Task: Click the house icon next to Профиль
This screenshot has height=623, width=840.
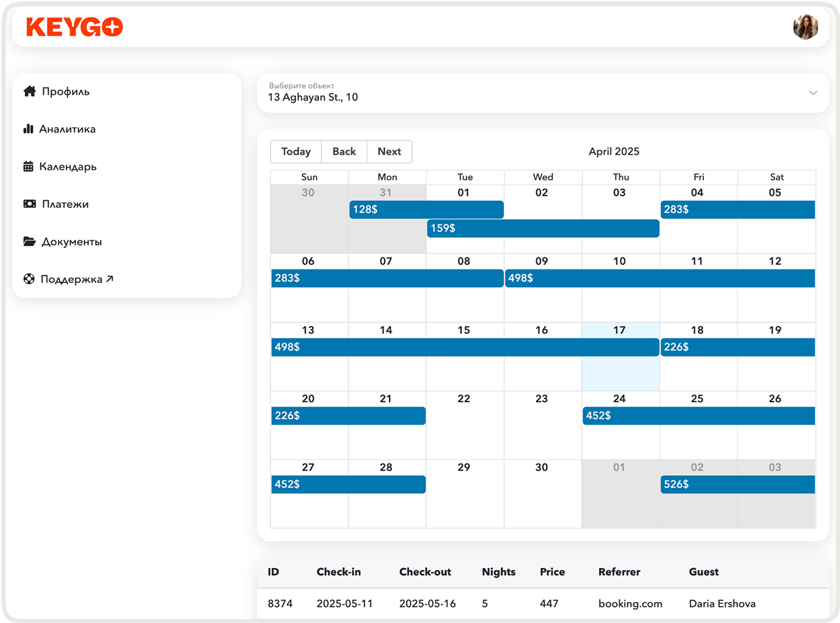Action: pos(30,91)
